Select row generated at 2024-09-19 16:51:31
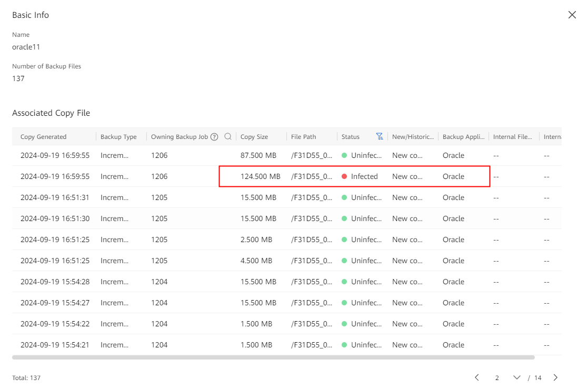The width and height of the screenshot is (588, 389). [55, 197]
